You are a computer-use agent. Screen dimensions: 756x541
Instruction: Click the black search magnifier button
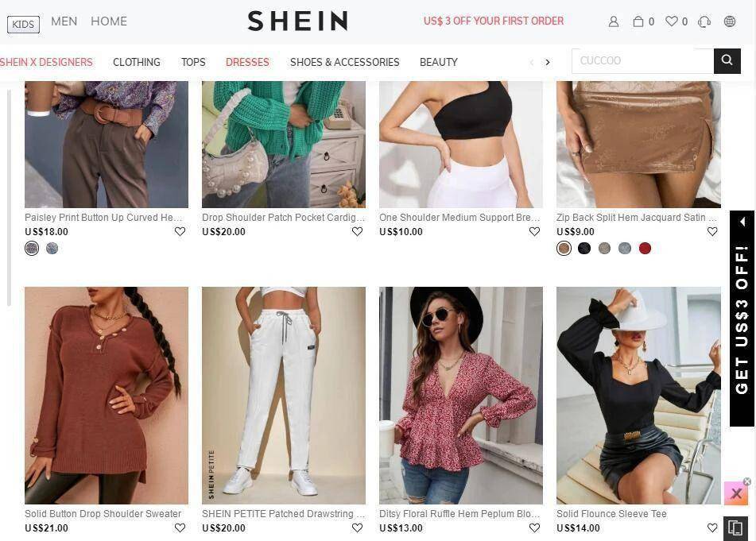(x=727, y=60)
